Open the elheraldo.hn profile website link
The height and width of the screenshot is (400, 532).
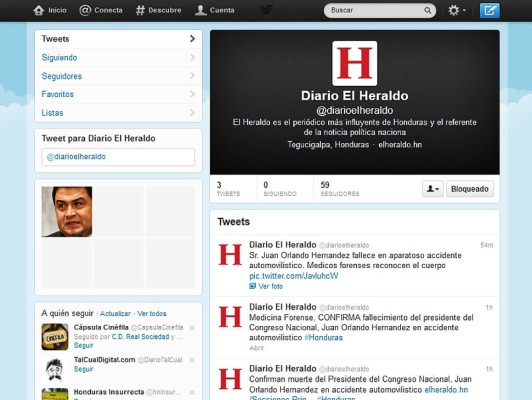point(400,145)
